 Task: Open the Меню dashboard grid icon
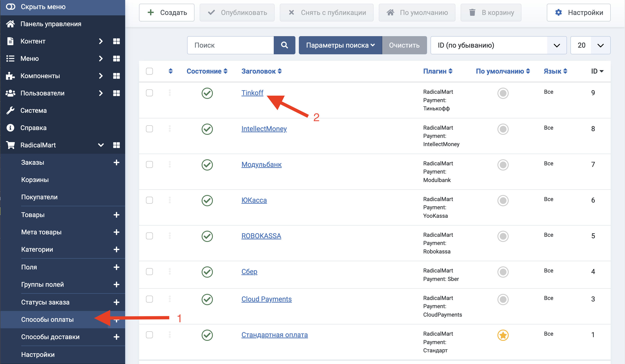pos(116,58)
